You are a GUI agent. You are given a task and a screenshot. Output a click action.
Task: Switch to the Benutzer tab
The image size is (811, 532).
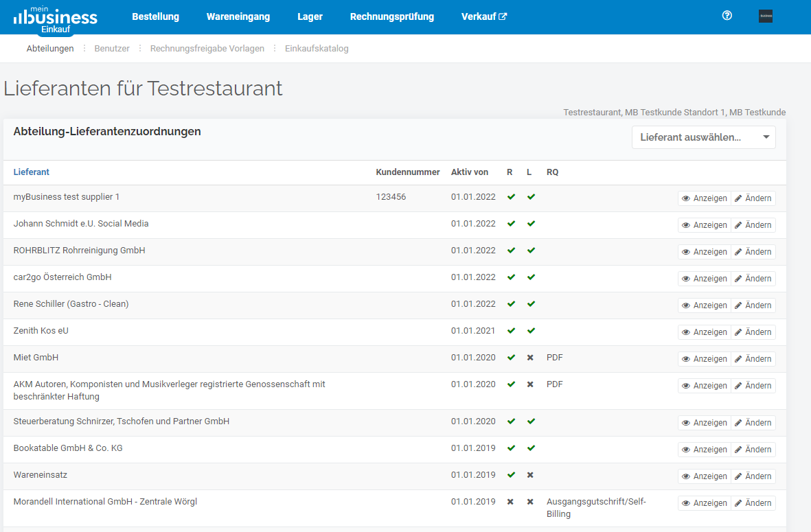112,49
